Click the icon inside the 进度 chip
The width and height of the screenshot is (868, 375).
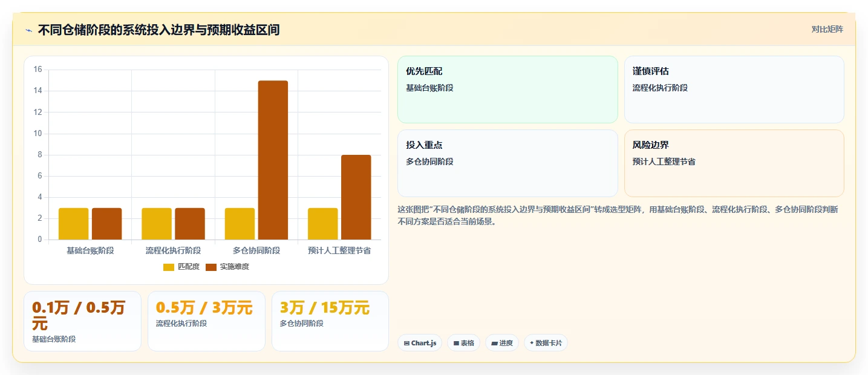(494, 343)
